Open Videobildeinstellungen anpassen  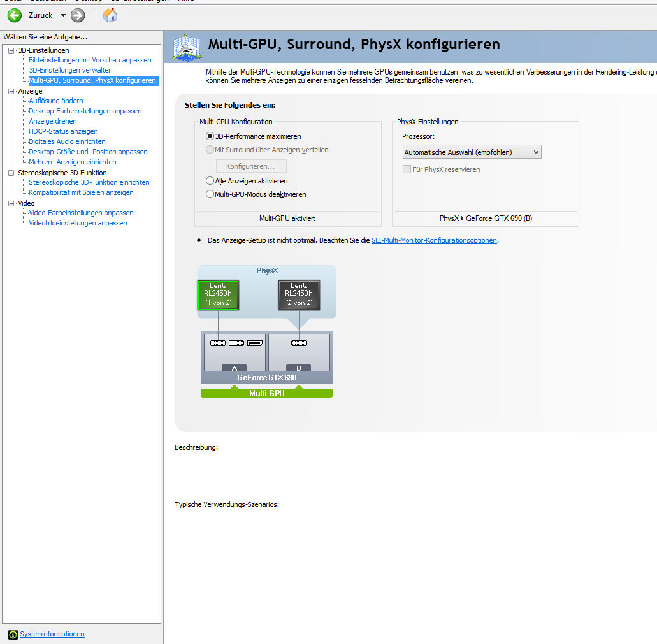(x=78, y=223)
